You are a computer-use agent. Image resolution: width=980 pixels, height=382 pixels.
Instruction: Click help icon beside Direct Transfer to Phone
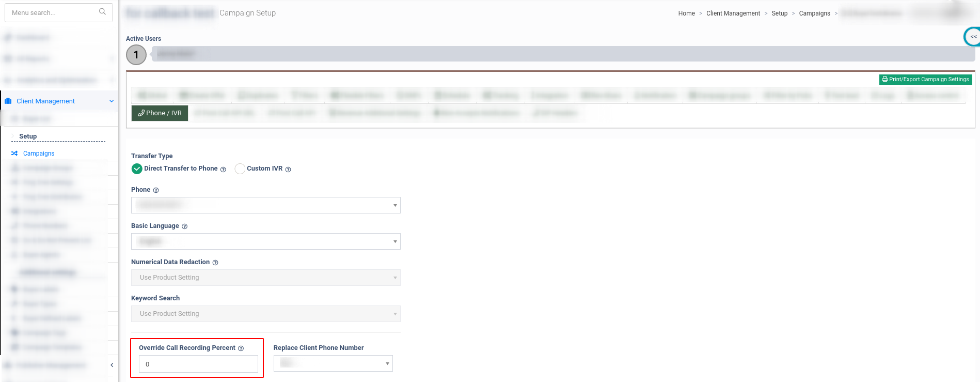click(x=223, y=170)
